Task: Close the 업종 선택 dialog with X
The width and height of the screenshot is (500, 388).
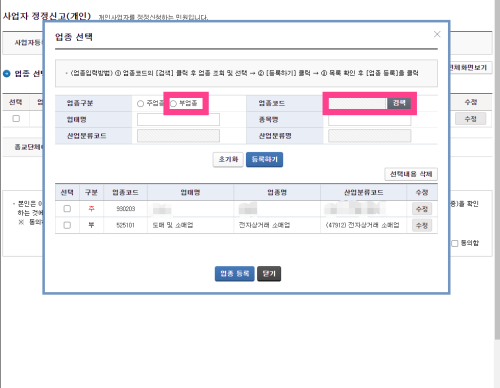Action: 437,34
